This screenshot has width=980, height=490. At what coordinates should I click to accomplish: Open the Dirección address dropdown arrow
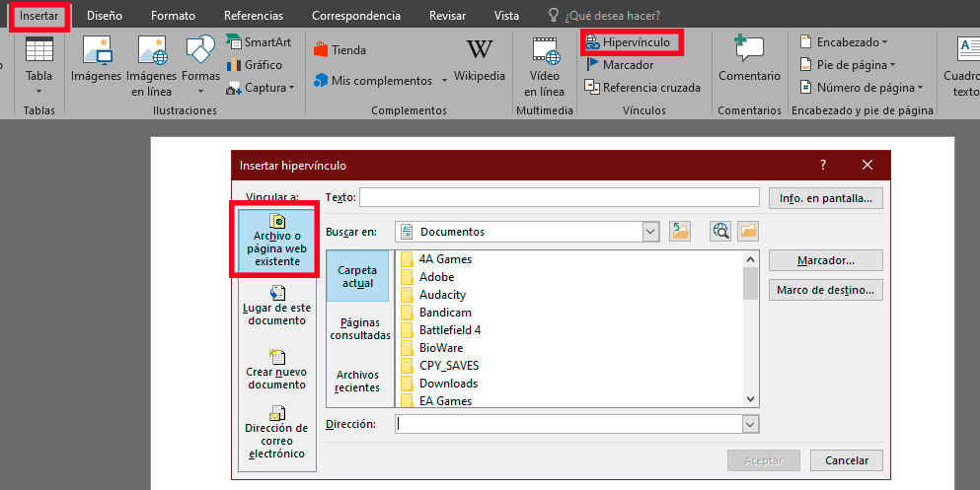coord(751,424)
